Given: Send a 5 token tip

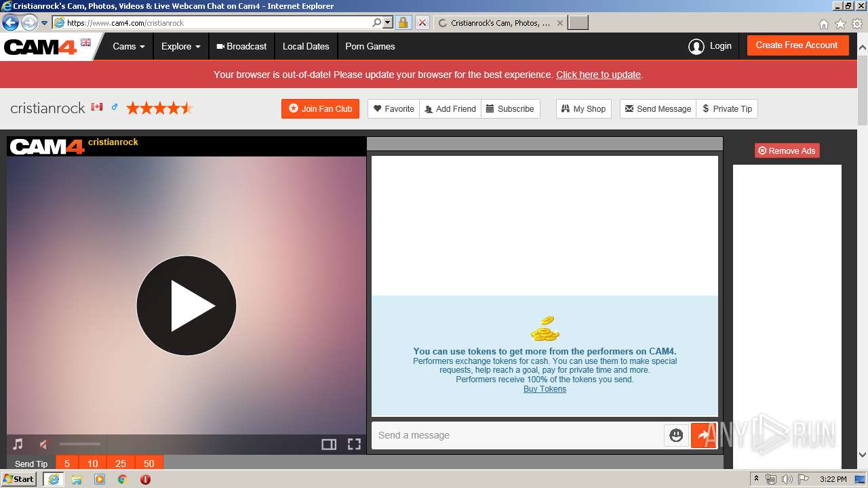Looking at the screenshot, I should point(67,464).
